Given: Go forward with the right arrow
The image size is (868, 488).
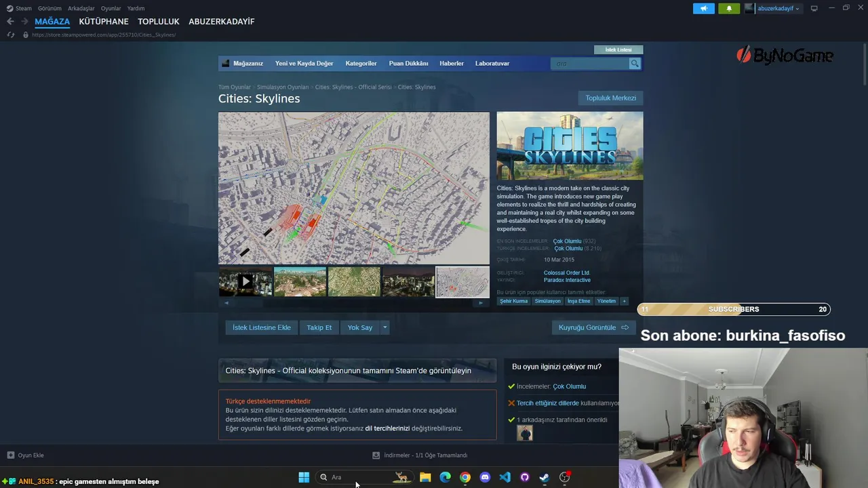Looking at the screenshot, I should pos(24,22).
